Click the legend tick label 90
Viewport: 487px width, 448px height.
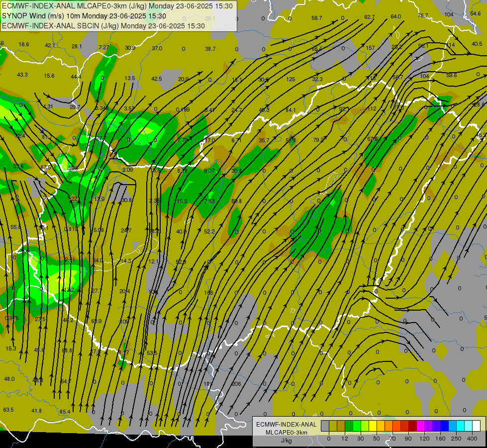(x=408, y=439)
